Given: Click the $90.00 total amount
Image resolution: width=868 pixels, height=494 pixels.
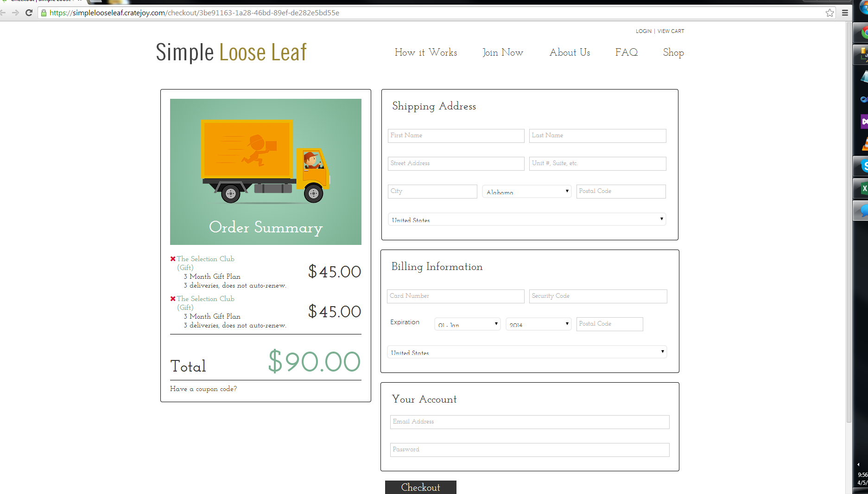Looking at the screenshot, I should tap(314, 361).
